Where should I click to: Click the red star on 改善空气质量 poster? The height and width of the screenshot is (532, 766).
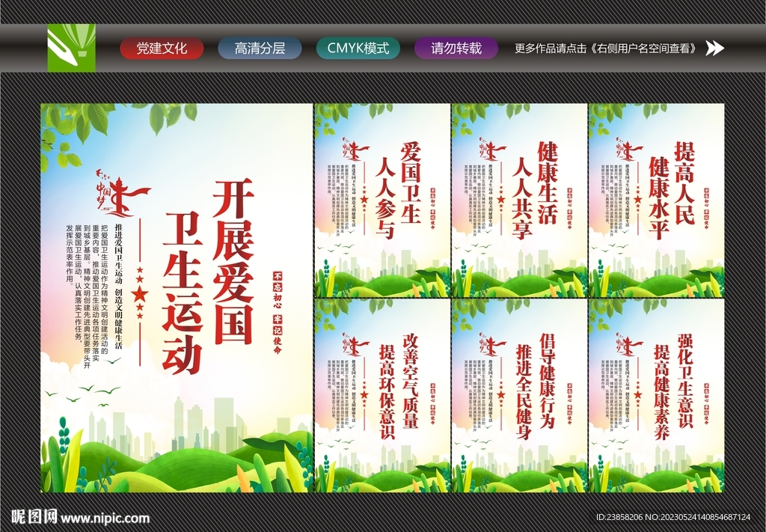pos(364,395)
